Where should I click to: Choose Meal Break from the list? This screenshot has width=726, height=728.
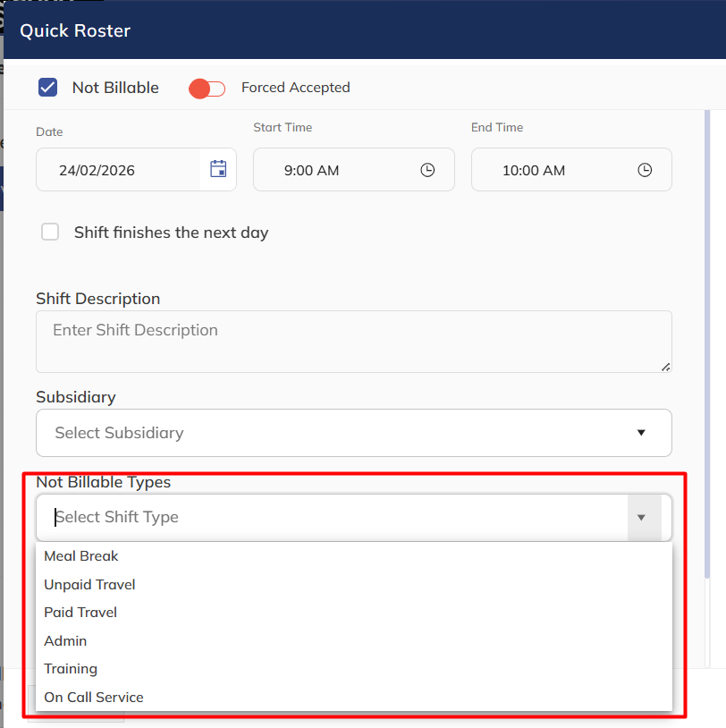tap(81, 556)
